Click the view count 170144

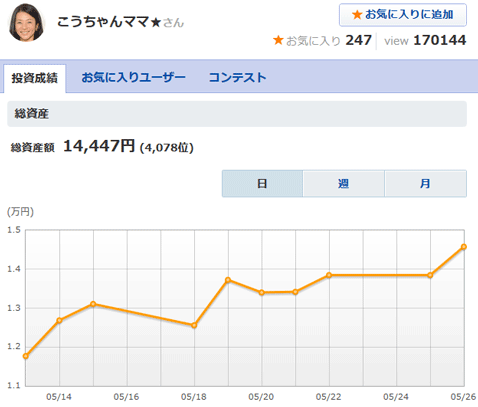[x=440, y=40]
